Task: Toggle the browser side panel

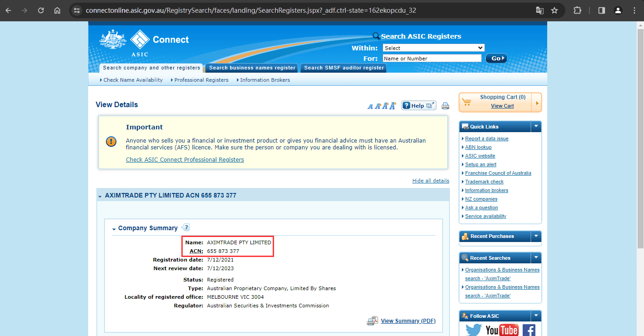Action: [602, 10]
